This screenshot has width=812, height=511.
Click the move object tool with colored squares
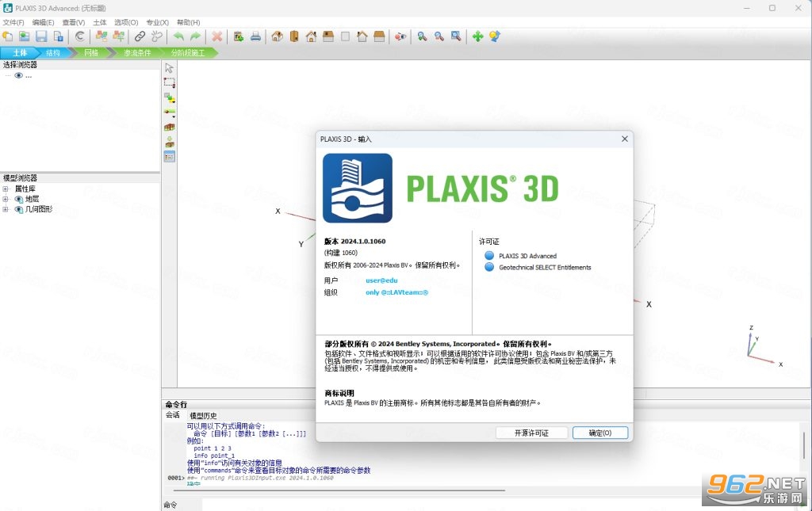pyautogui.click(x=170, y=97)
